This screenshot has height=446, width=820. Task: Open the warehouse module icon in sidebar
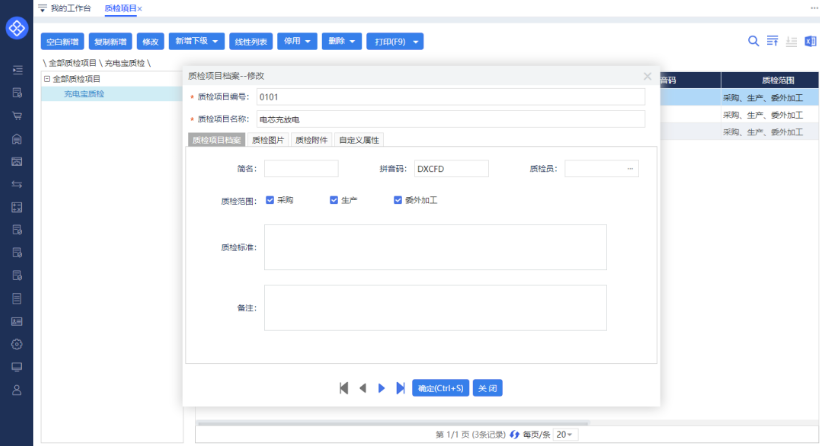(x=17, y=139)
